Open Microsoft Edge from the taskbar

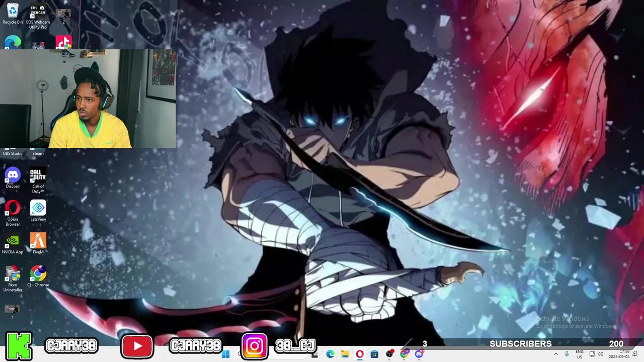pyautogui.click(x=330, y=354)
